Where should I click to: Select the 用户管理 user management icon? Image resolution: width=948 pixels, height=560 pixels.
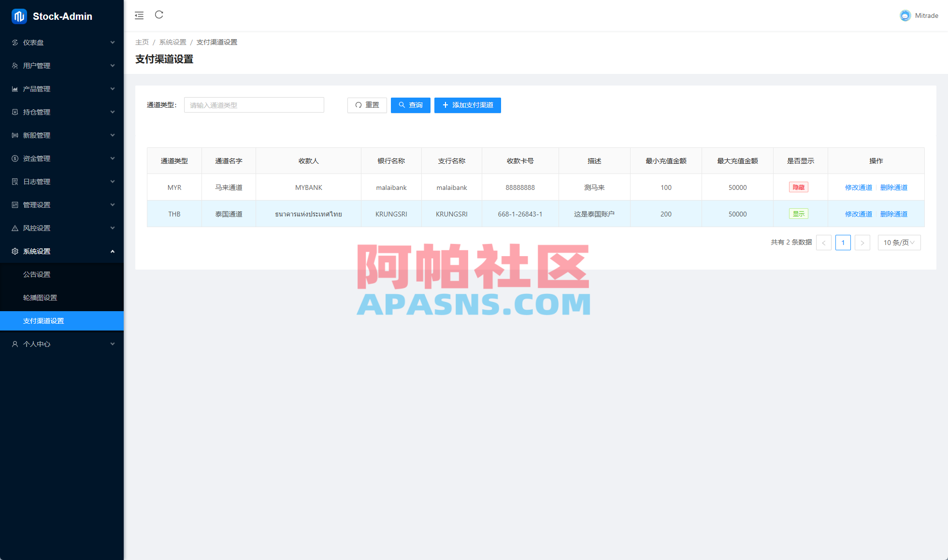pyautogui.click(x=14, y=66)
